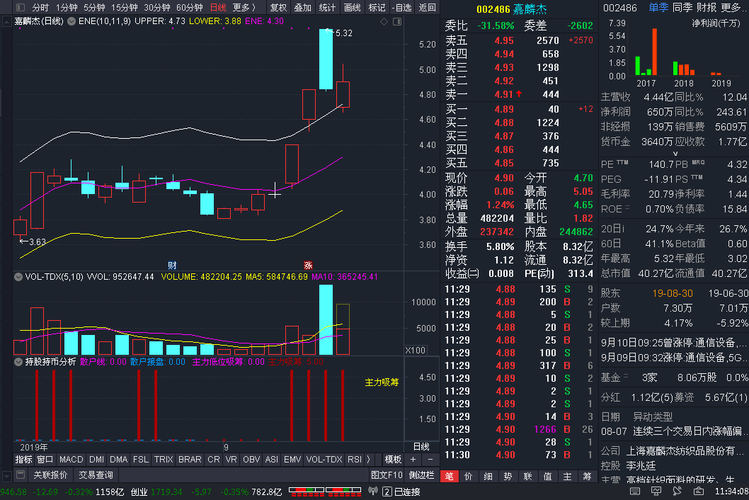Click the 标记 mark button
This screenshot has width=749, height=500.
click(377, 7)
